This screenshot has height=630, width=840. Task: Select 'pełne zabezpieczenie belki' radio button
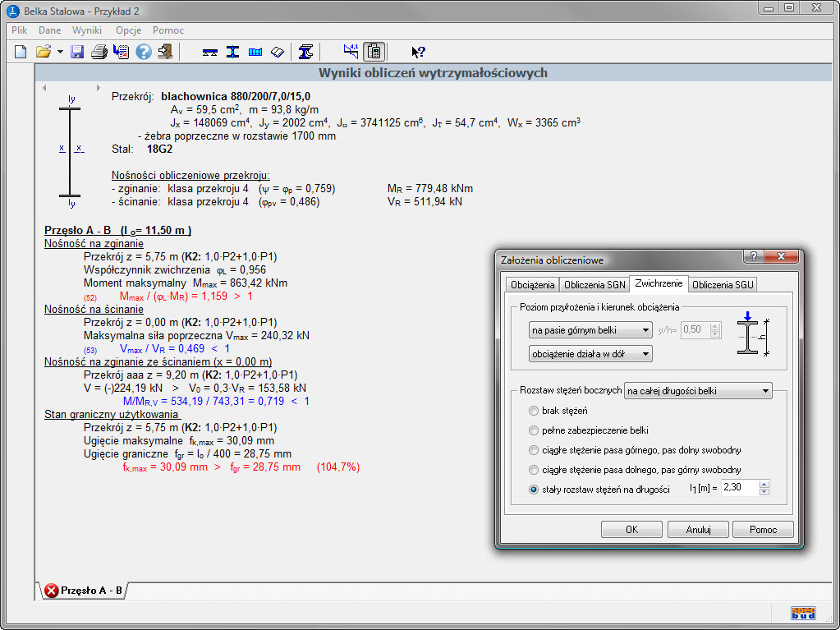[x=535, y=430]
